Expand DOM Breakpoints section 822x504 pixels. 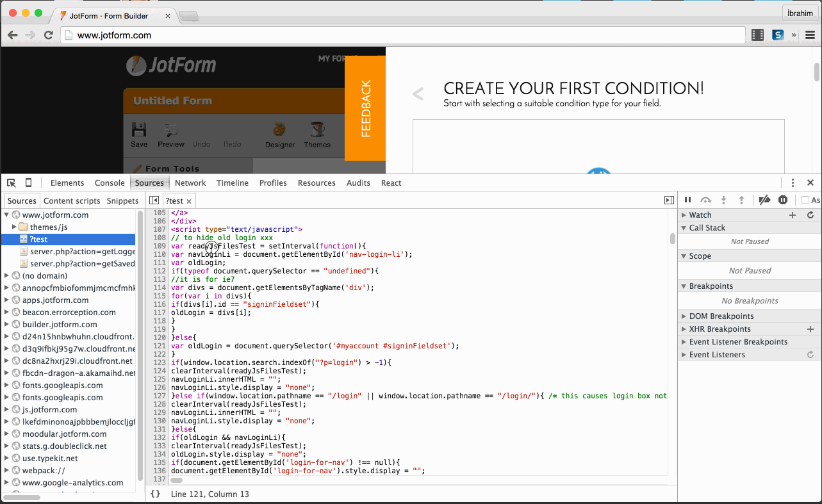(684, 316)
